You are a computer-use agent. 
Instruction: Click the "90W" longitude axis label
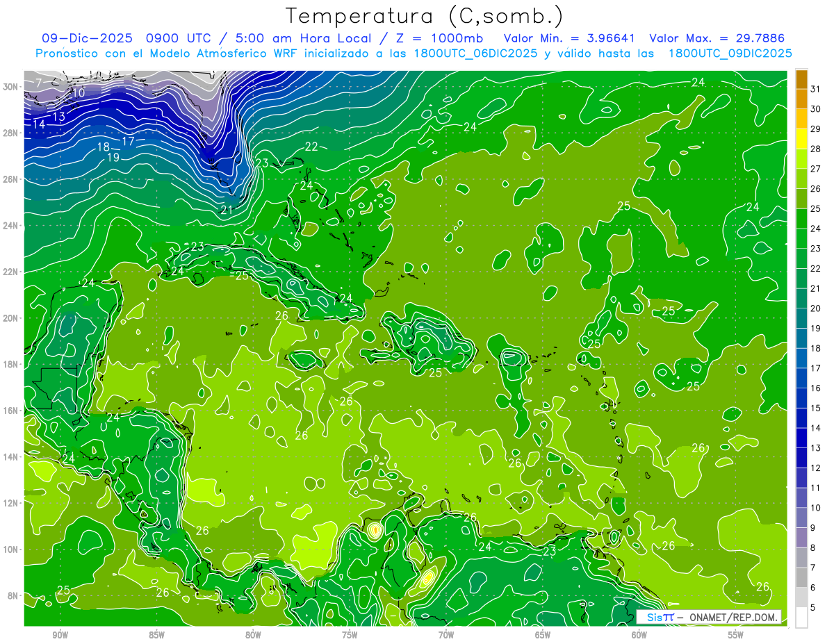click(x=60, y=634)
